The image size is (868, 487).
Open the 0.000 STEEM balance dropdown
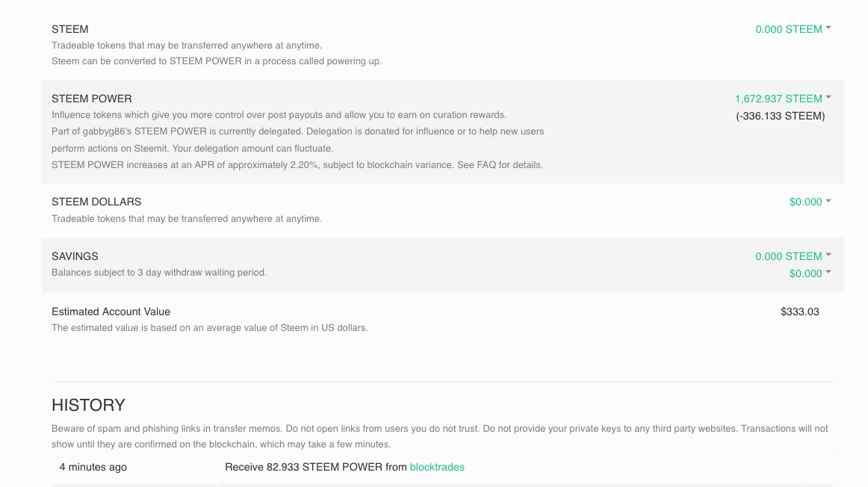point(788,29)
